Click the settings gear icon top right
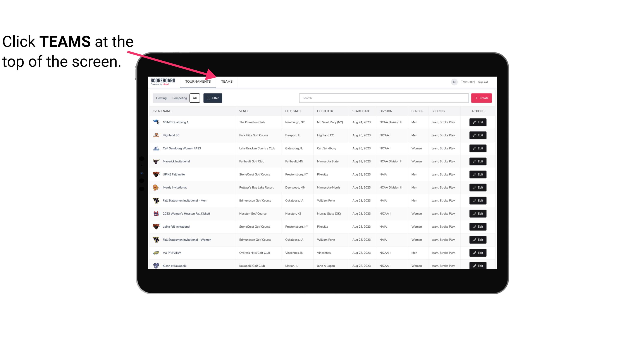Screen dimensions: 644x346 coord(453,82)
